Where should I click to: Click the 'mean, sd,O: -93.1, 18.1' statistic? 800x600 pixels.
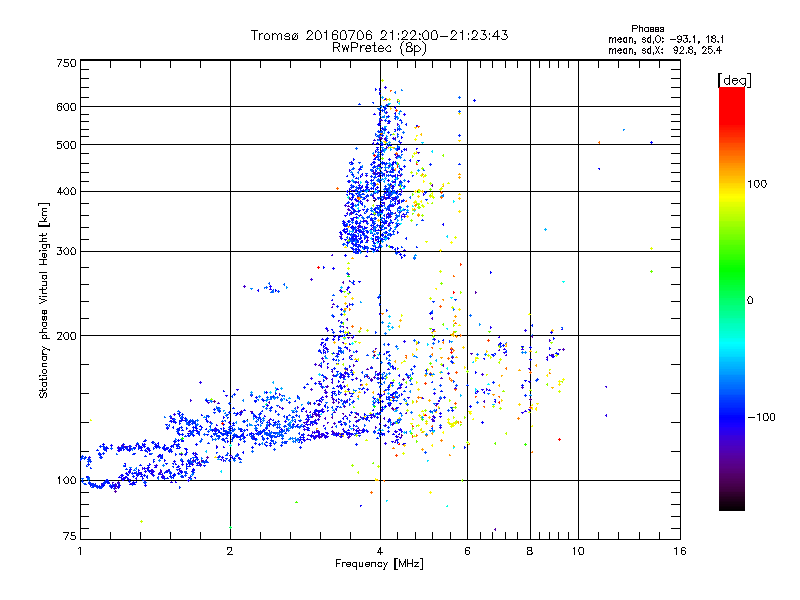click(x=666, y=39)
